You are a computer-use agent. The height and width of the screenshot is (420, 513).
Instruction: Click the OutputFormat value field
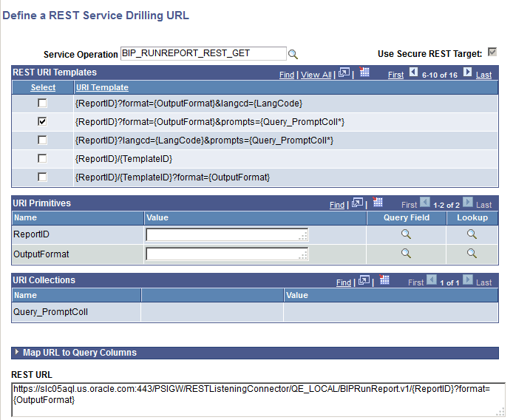[227, 254]
